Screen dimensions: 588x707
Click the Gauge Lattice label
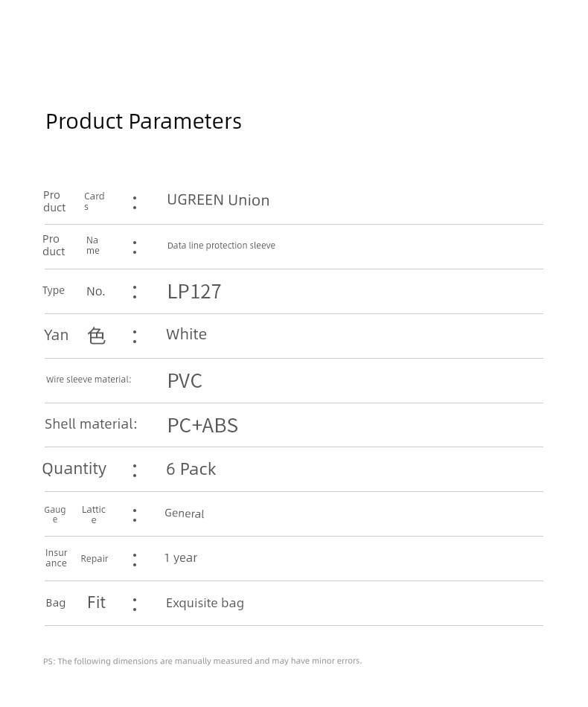coord(74,514)
